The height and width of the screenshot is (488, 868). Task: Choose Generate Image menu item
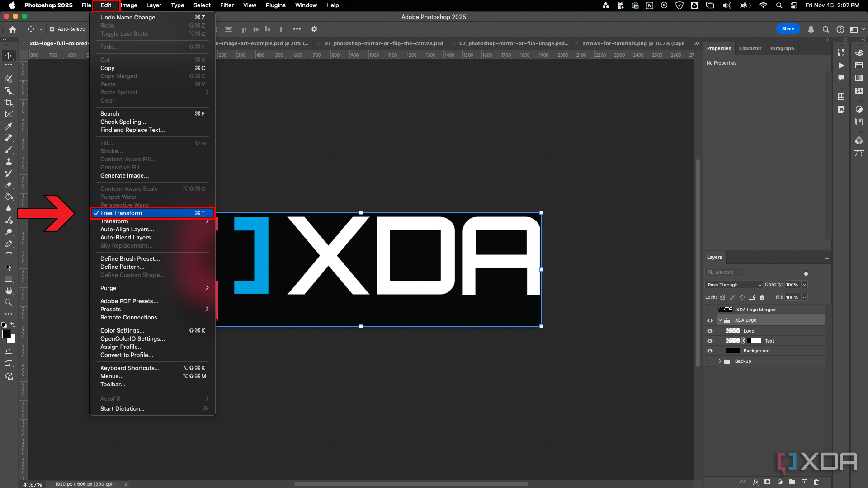pyautogui.click(x=152, y=176)
